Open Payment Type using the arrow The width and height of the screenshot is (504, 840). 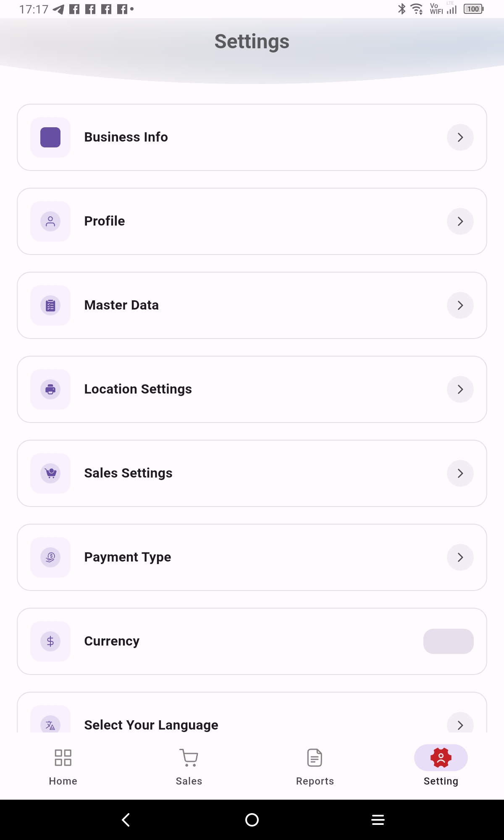point(460,557)
